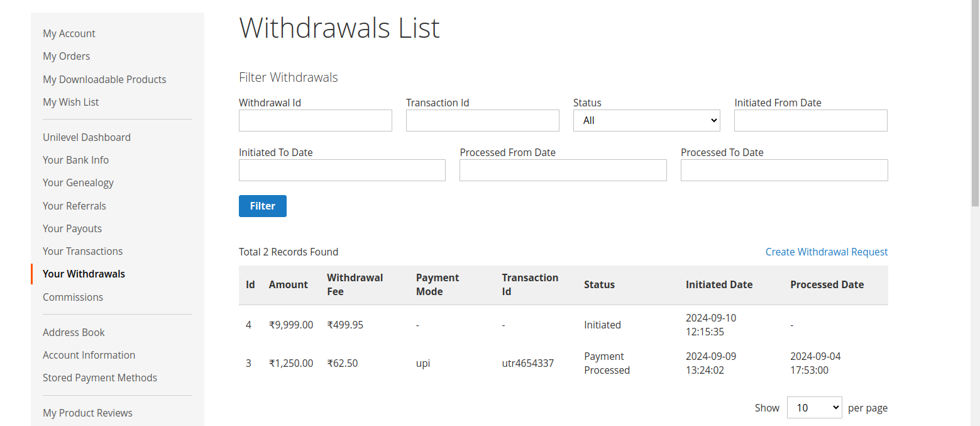Open the Status filter dropdown

(x=646, y=120)
